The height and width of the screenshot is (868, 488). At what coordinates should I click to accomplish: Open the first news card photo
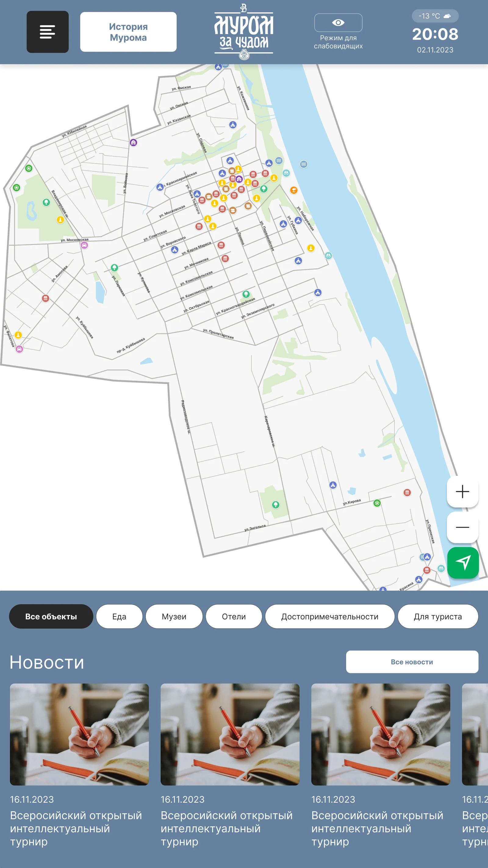[x=79, y=734]
